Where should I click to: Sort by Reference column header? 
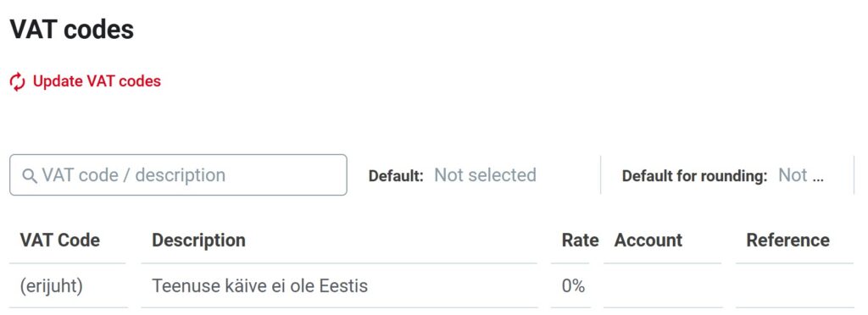point(787,240)
